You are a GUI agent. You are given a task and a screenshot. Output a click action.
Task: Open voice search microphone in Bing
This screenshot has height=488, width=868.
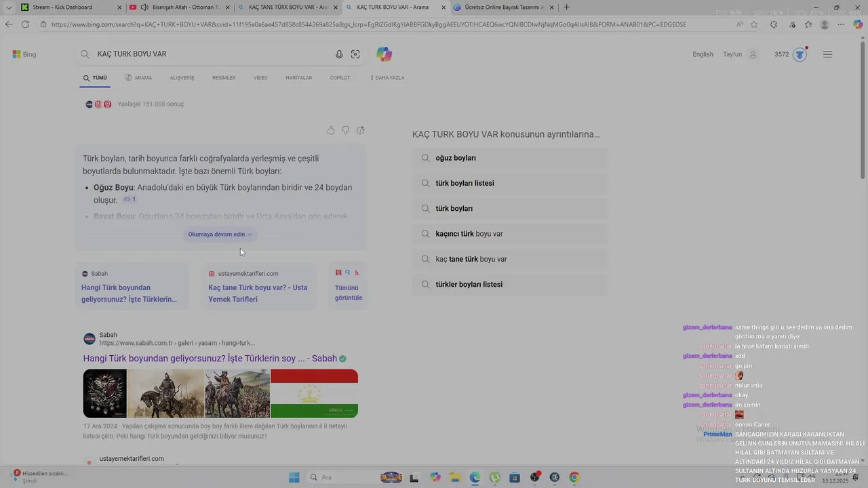[x=339, y=54]
